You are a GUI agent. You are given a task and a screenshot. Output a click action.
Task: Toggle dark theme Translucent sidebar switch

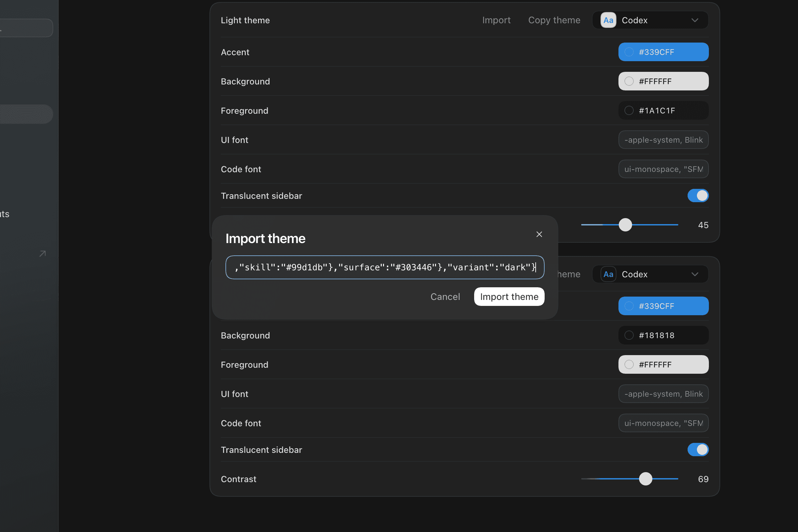tap(698, 450)
